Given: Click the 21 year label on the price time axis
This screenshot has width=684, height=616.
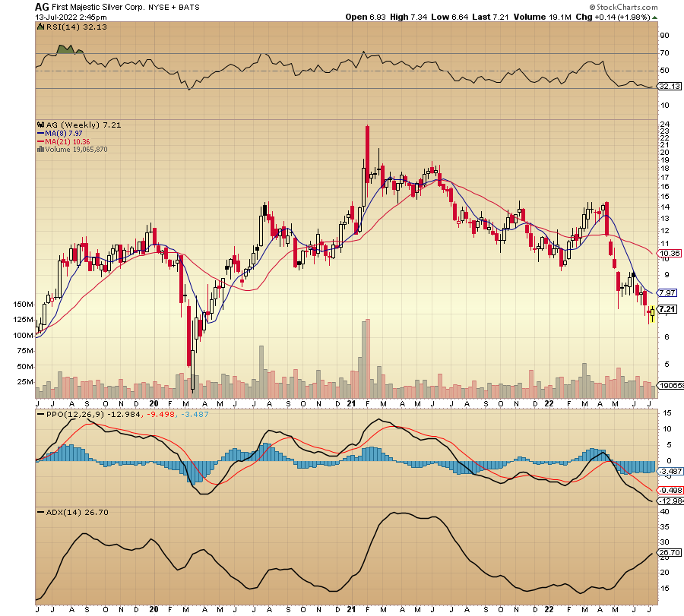Looking at the screenshot, I should coord(351,403).
